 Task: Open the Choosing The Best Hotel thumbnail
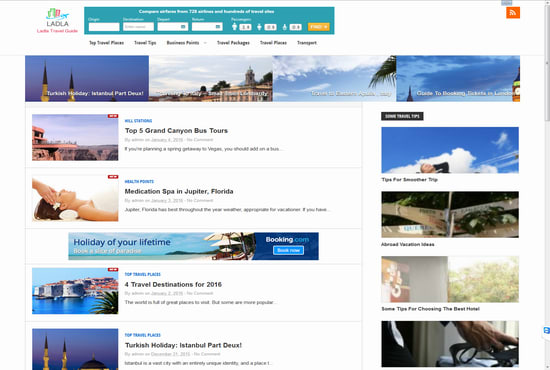click(x=450, y=279)
